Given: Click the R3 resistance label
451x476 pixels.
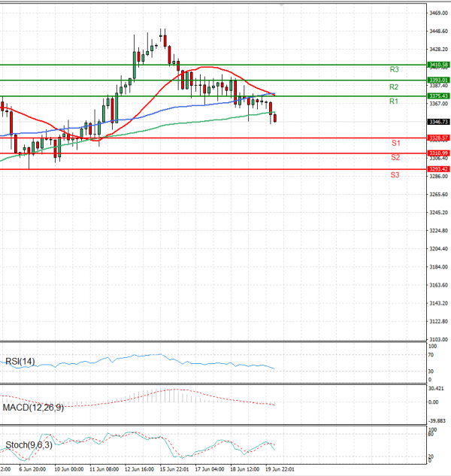Looking at the screenshot, I should point(394,69).
